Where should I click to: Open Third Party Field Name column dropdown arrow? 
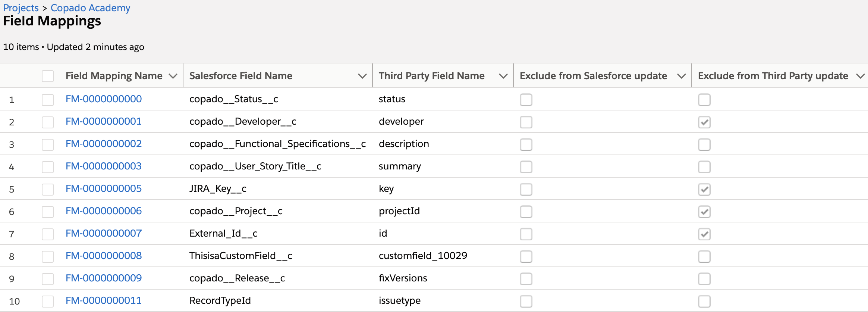[503, 76]
